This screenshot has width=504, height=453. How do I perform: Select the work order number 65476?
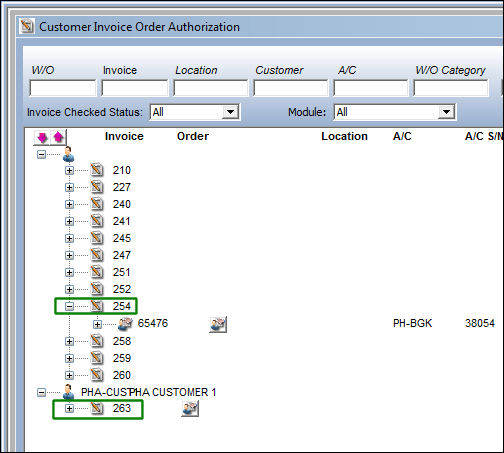pos(153,323)
